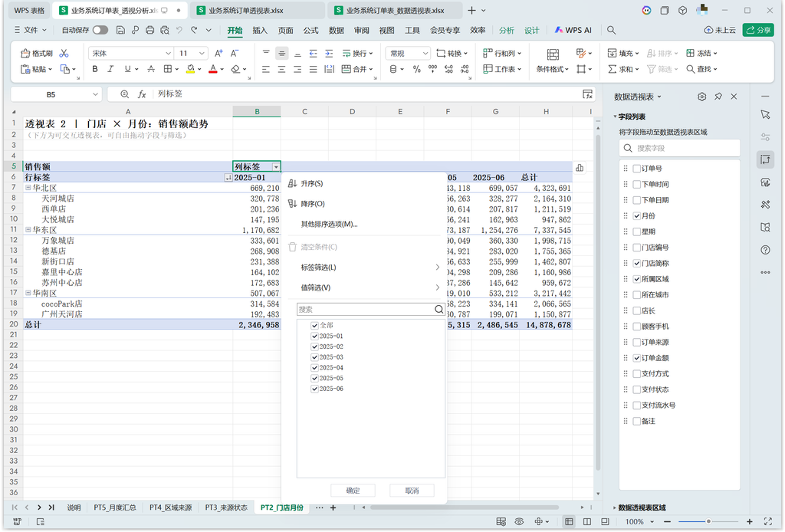Image resolution: width=785 pixels, height=532 pixels.
Task: Toggle the 自动保存 switch
Action: (x=100, y=30)
